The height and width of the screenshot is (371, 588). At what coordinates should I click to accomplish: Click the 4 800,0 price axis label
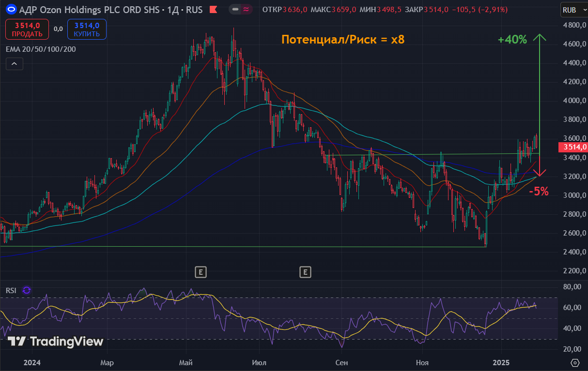pyautogui.click(x=575, y=25)
